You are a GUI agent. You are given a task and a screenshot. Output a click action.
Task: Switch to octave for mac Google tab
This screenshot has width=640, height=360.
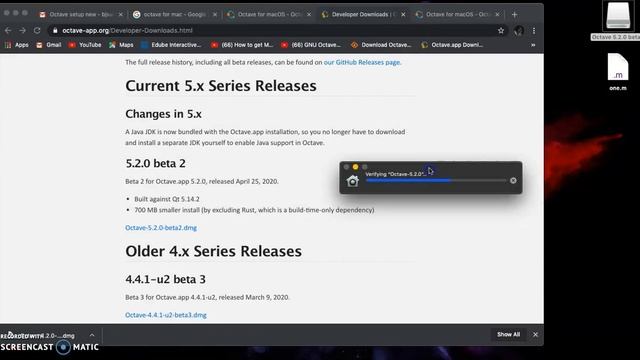[x=175, y=14]
